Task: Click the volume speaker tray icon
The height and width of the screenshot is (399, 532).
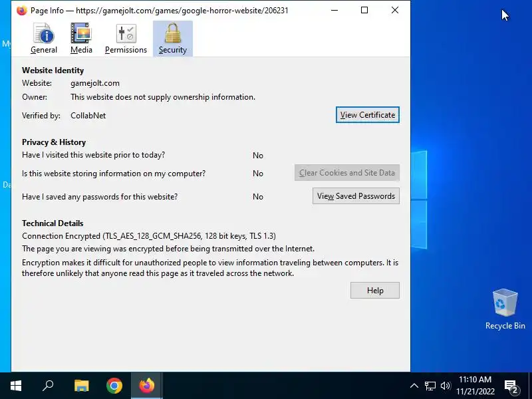Action: click(x=446, y=386)
